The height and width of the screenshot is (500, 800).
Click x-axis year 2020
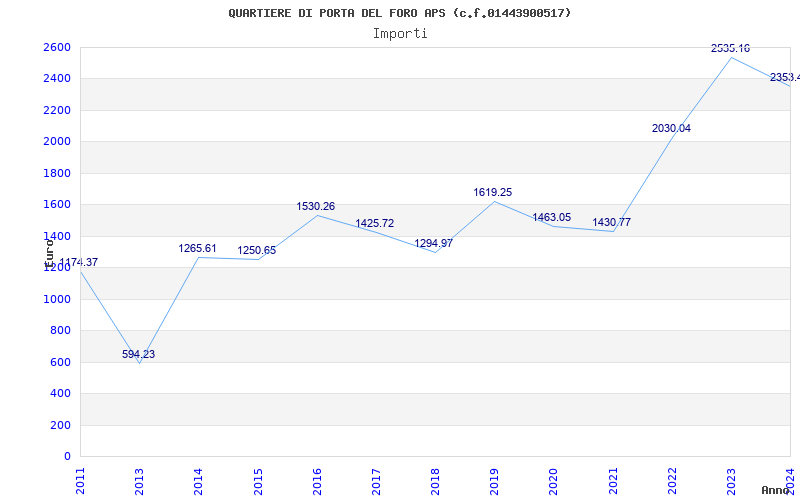point(554,482)
